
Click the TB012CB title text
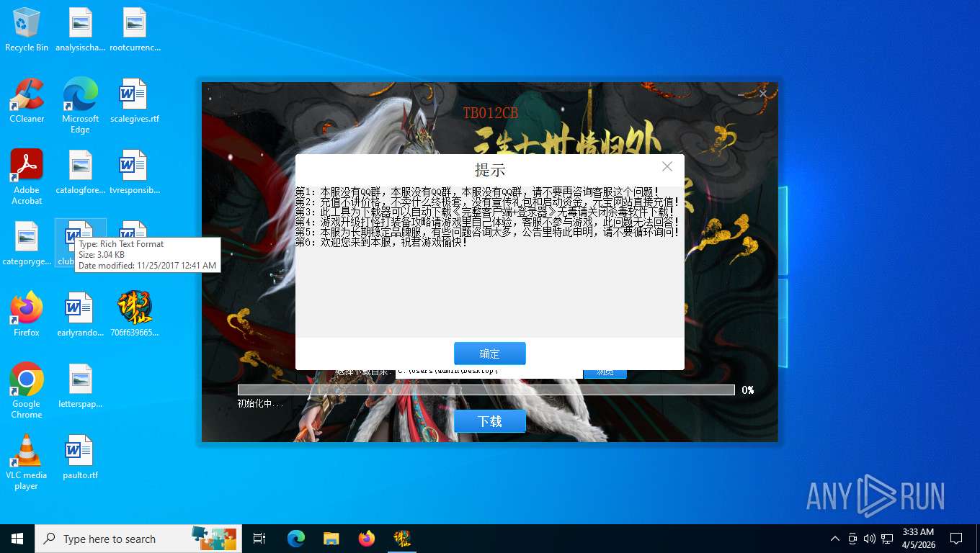tap(491, 113)
